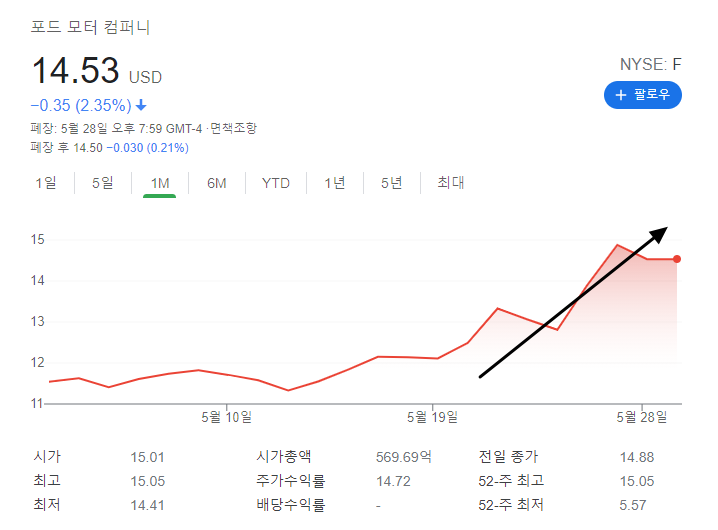Switch chart to YTD range

(276, 183)
